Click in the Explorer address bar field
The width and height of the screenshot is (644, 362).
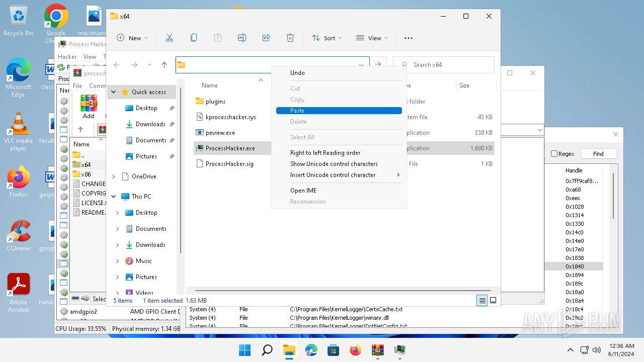pos(272,65)
